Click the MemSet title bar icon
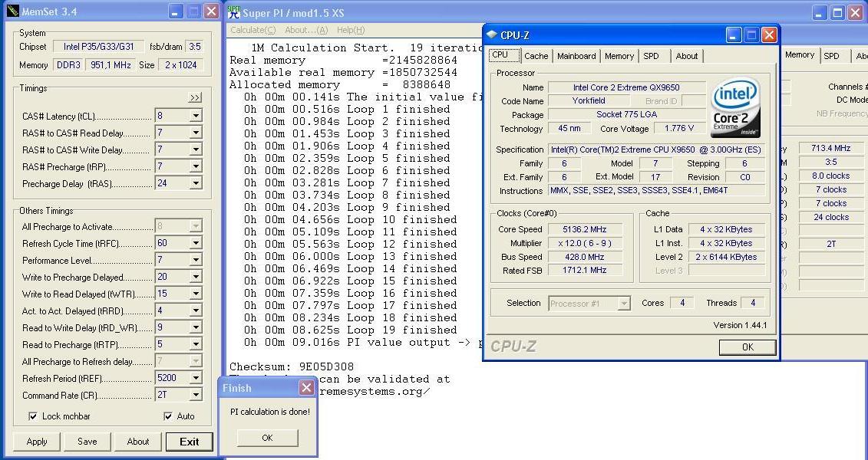The width and height of the screenshot is (868, 460). tap(12, 11)
